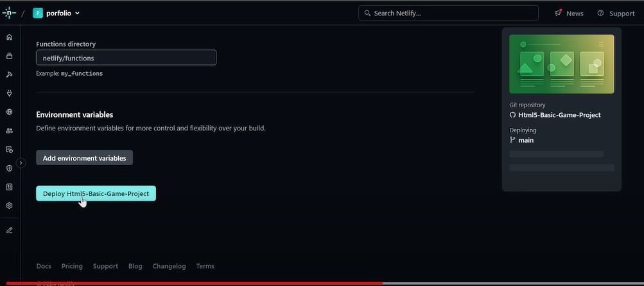Image resolution: width=644 pixels, height=286 pixels.
Task: Open the Audit log icon in the sidebar
Action: click(10, 149)
